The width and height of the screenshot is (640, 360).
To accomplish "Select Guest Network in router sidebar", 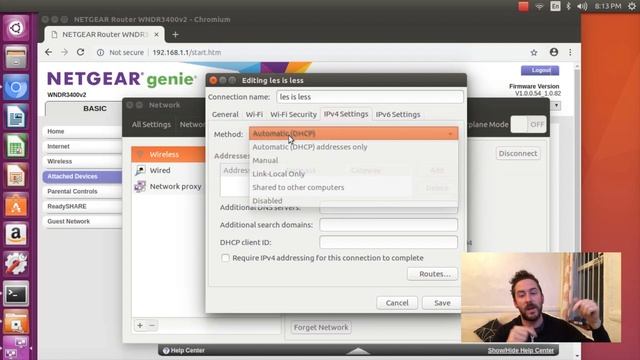I will tap(82, 221).
